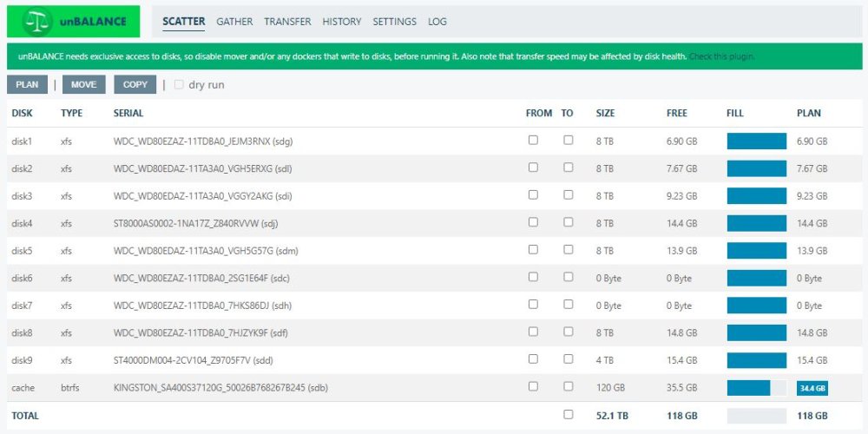Open the HISTORY tab

tap(341, 22)
